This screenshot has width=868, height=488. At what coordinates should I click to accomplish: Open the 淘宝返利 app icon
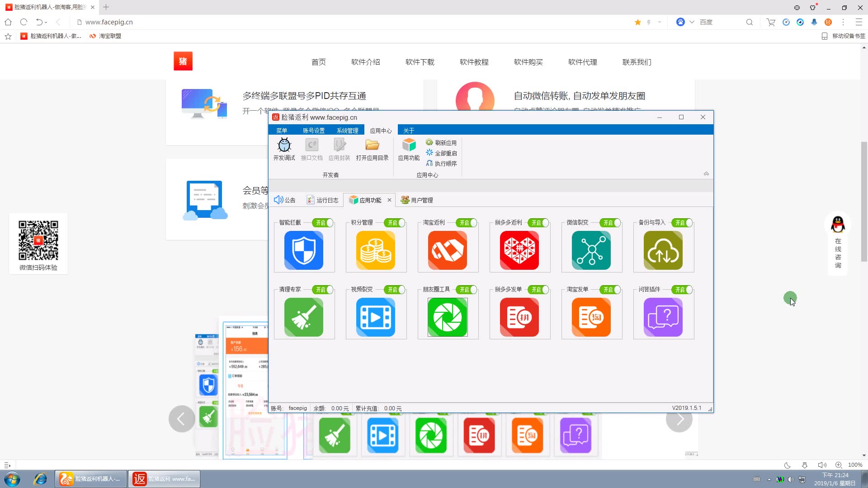tap(447, 250)
